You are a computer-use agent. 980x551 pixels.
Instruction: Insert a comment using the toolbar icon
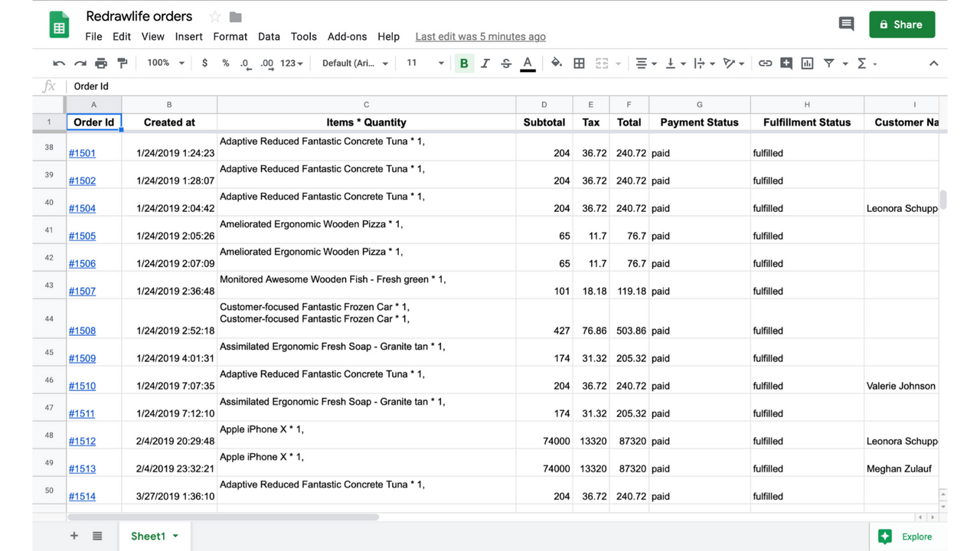pos(786,63)
